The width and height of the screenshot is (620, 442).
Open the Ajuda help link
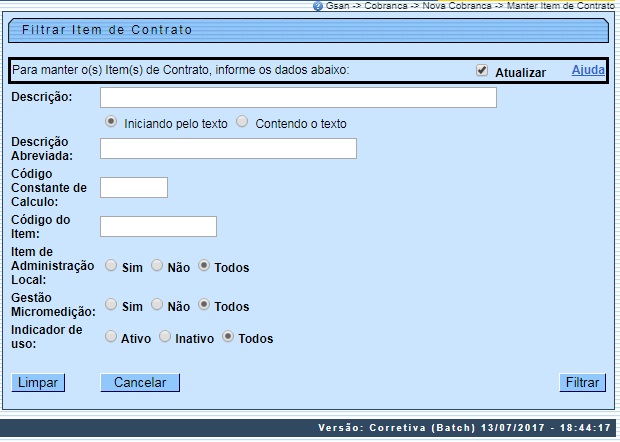[588, 70]
